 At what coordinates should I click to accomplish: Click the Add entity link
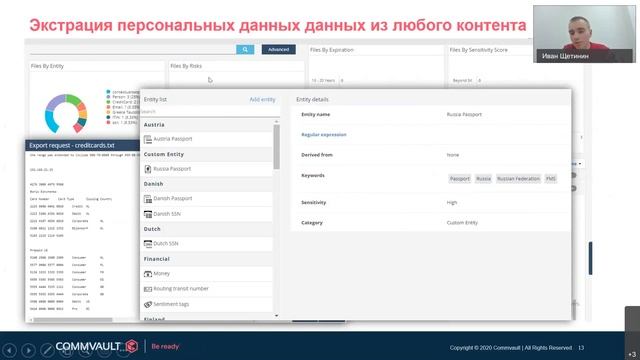pyautogui.click(x=262, y=100)
